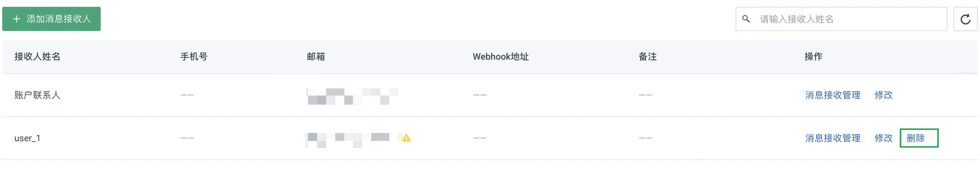Viewport: 980px width, 173px height.
Task: Click 修改 for 账户联系人
Action: click(x=884, y=95)
